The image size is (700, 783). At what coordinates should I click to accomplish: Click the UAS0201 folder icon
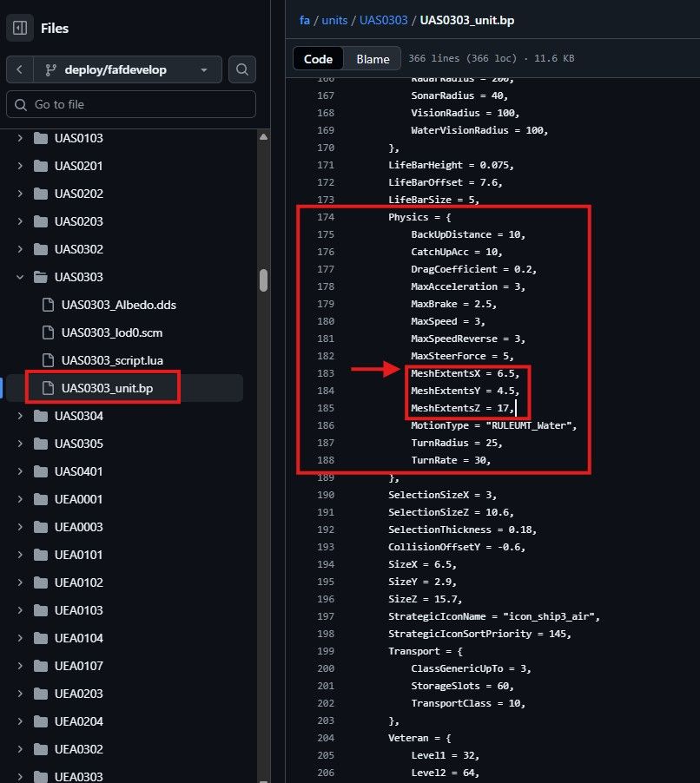tap(41, 166)
